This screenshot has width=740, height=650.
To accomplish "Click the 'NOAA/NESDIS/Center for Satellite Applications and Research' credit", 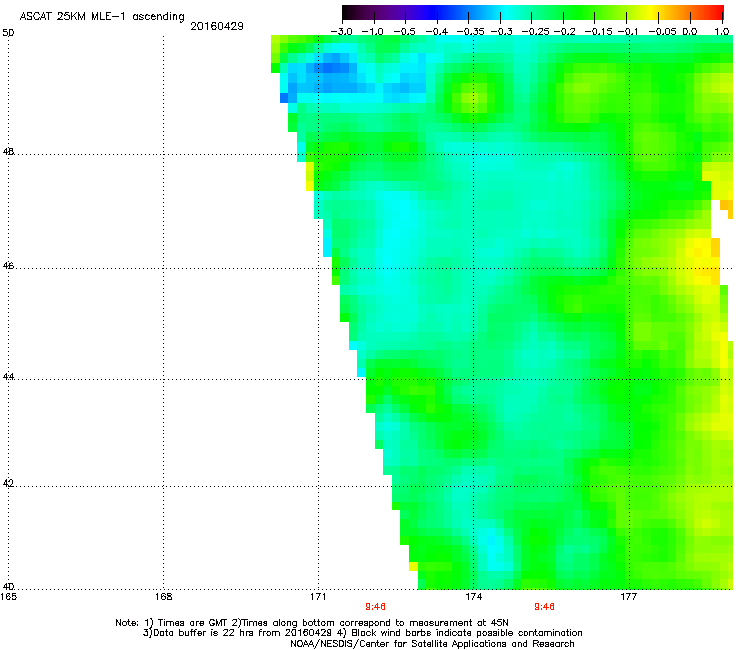I will tap(432, 644).
